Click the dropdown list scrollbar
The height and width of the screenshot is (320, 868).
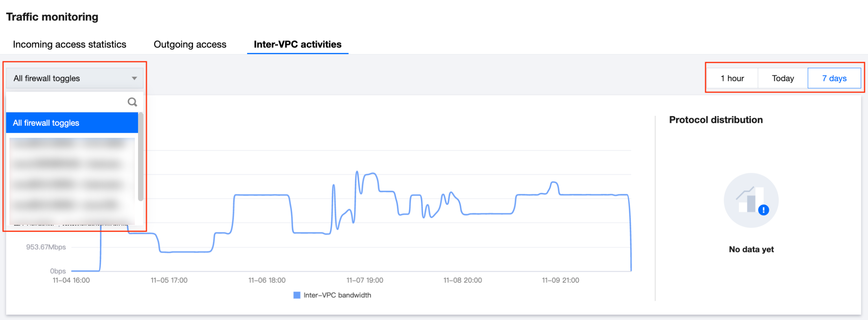pyautogui.click(x=141, y=157)
